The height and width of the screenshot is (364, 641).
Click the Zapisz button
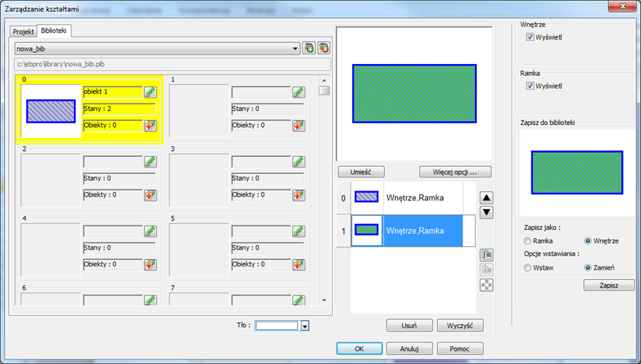pyautogui.click(x=609, y=285)
